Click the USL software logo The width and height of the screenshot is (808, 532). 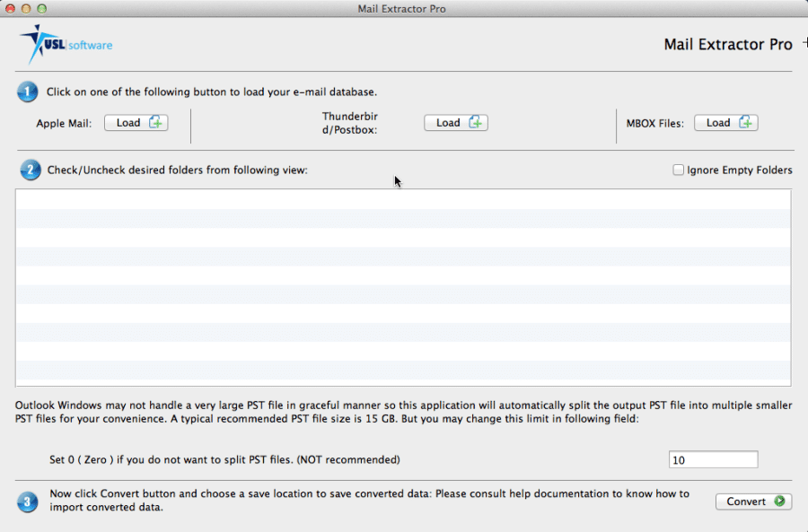point(65,43)
